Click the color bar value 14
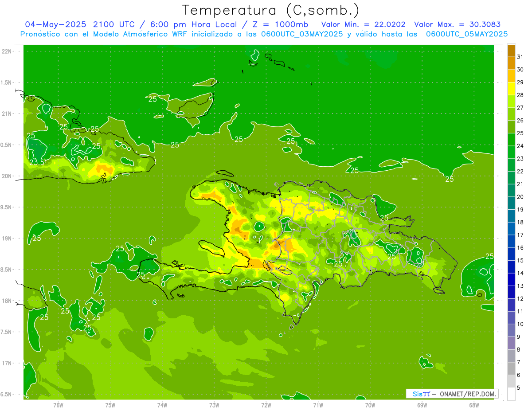Viewport: 532px width, 411px height. pyautogui.click(x=520, y=273)
